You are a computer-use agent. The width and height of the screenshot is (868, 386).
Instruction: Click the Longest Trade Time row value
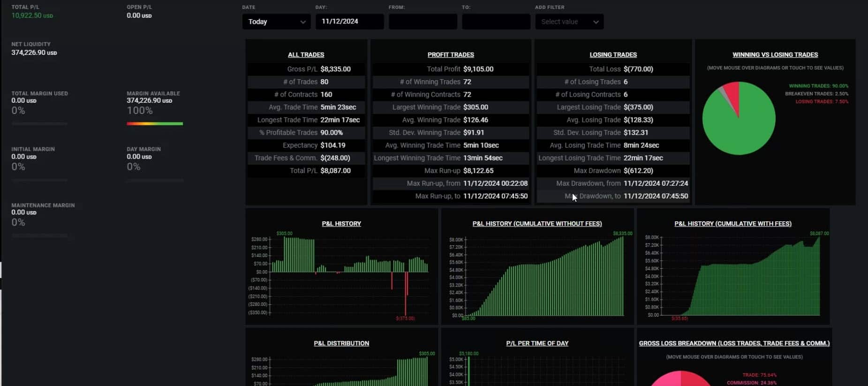click(x=340, y=120)
